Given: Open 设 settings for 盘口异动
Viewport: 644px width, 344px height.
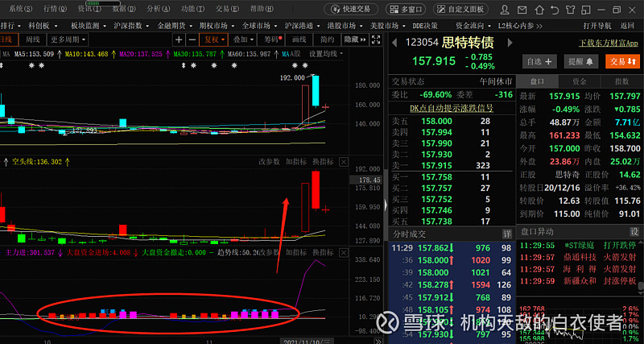Looking at the screenshot, I should tap(634, 231).
